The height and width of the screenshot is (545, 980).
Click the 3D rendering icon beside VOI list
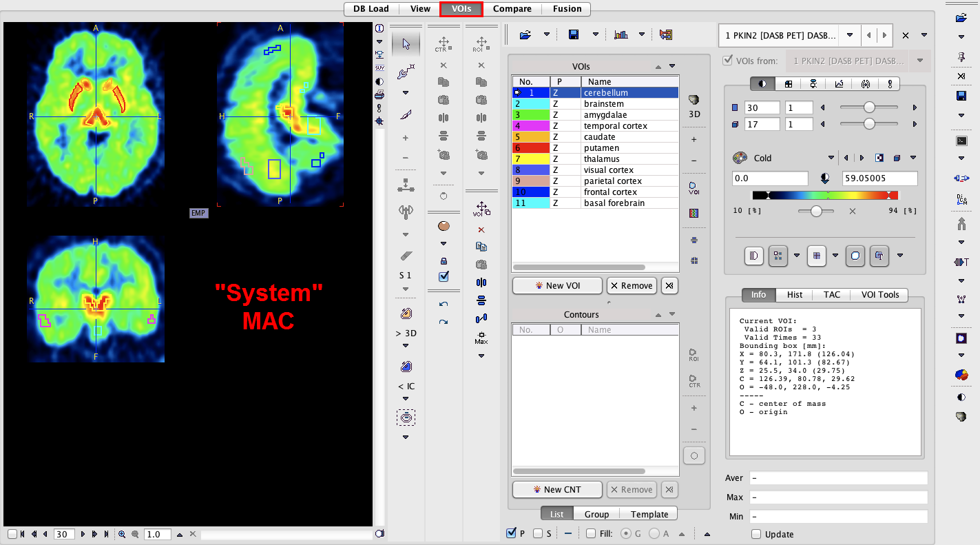(694, 100)
